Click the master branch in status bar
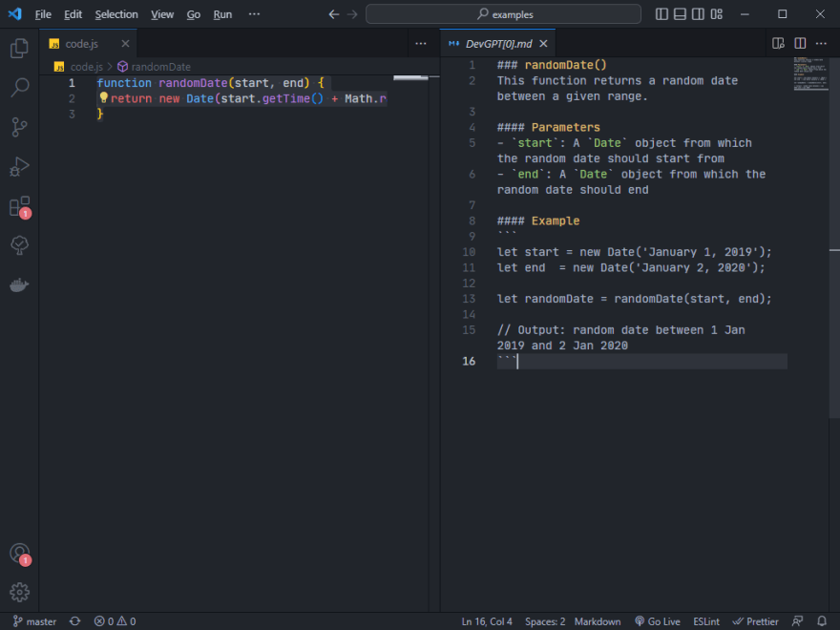The height and width of the screenshot is (630, 840). pyautogui.click(x=34, y=621)
